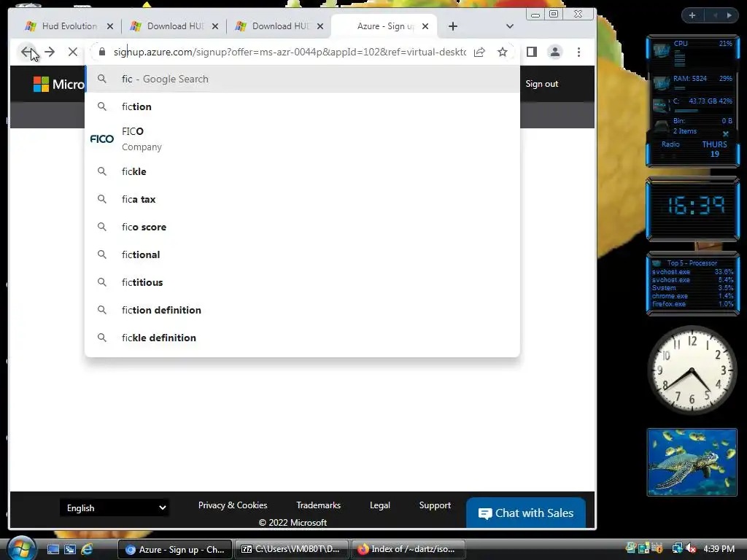Click the C: drive meter in the gadget
The width and height of the screenshot is (747, 560).
point(692,104)
